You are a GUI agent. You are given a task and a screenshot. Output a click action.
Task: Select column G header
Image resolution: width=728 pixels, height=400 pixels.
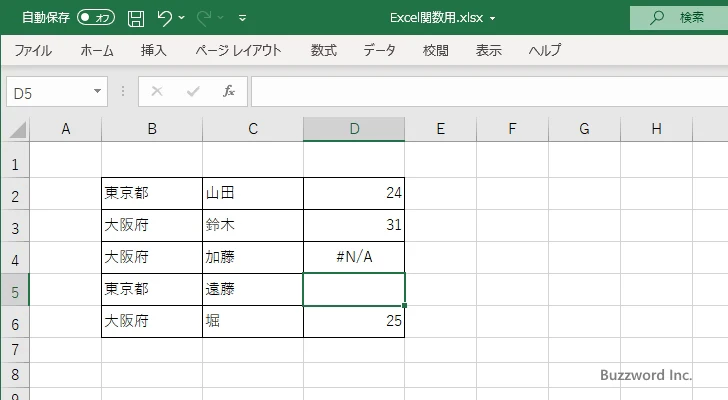584,129
